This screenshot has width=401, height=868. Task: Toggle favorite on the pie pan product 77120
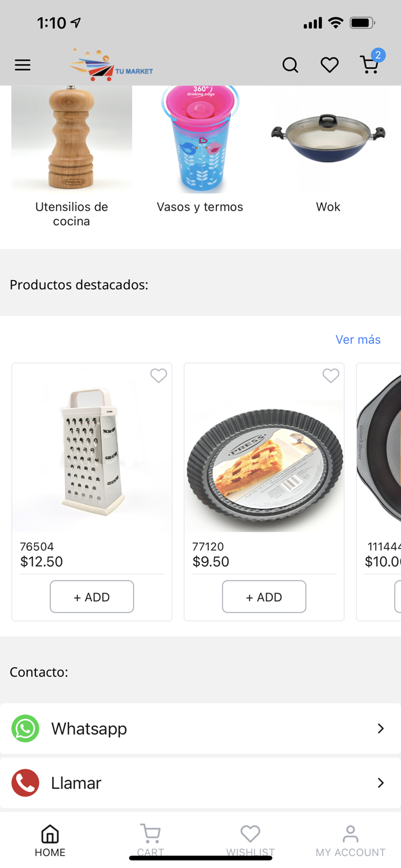pos(331,375)
